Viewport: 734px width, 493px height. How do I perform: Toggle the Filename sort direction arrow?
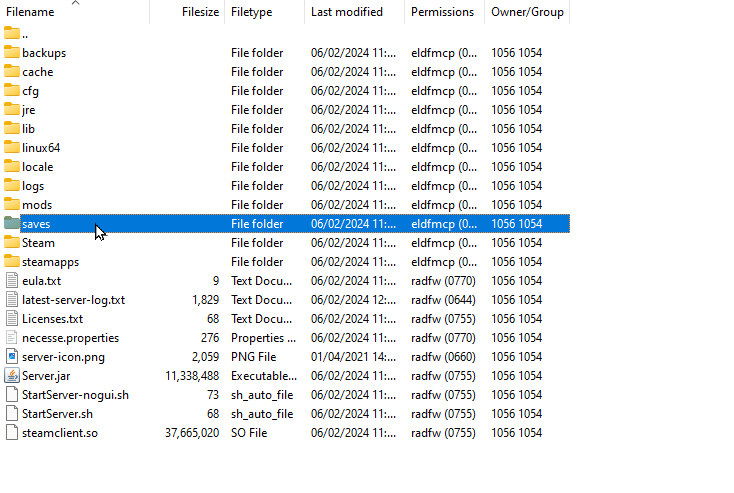pyautogui.click(x=75, y=3)
